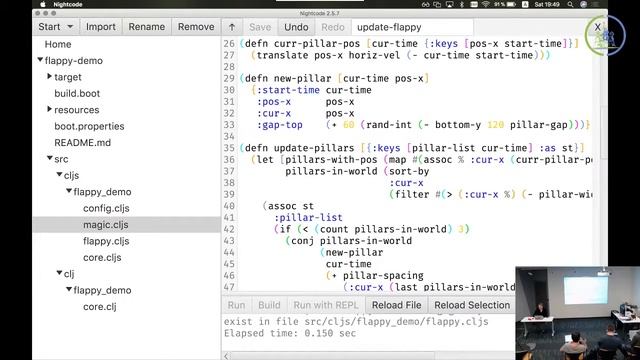Focus the update-flappy search field
Viewport: 640px width, 360px height.
[x=412, y=27]
